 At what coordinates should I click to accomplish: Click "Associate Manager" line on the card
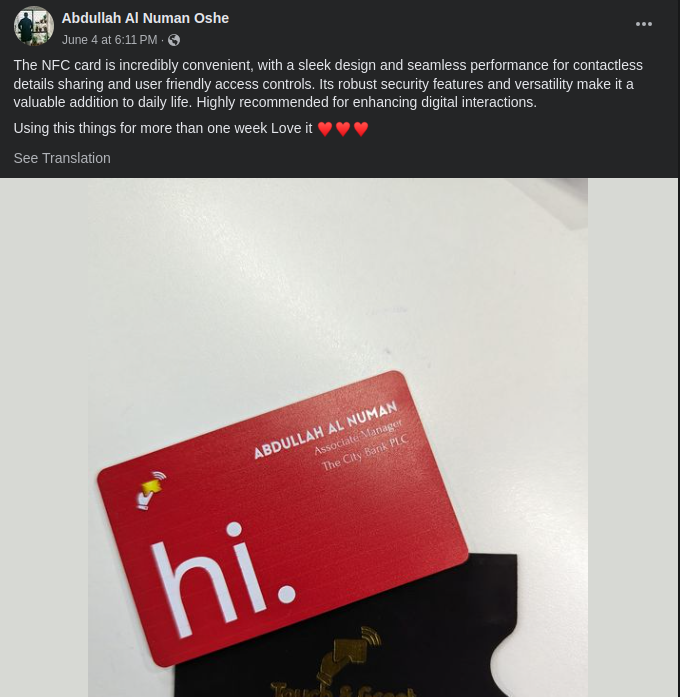tap(358, 437)
